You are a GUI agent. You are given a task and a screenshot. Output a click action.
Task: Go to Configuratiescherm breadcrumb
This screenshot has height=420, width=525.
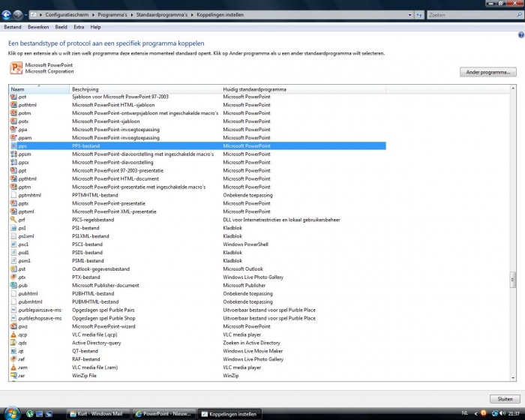click(67, 15)
